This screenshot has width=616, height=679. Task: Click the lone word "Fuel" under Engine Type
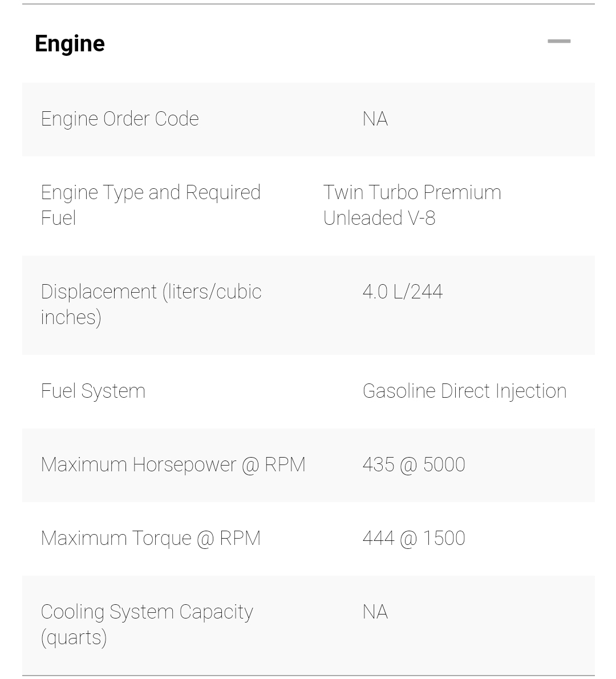[x=58, y=218]
